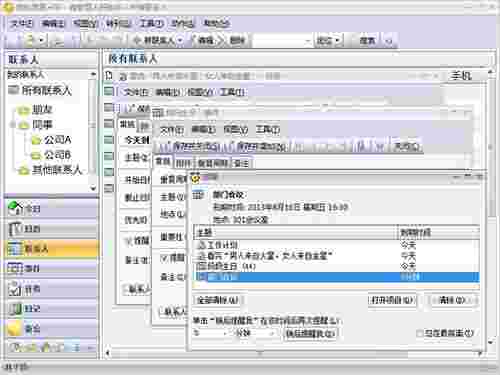Open the 日记 (Diary) sidebar panel with the book icon
The height and width of the screenshot is (375, 500).
pyautogui.click(x=51, y=309)
